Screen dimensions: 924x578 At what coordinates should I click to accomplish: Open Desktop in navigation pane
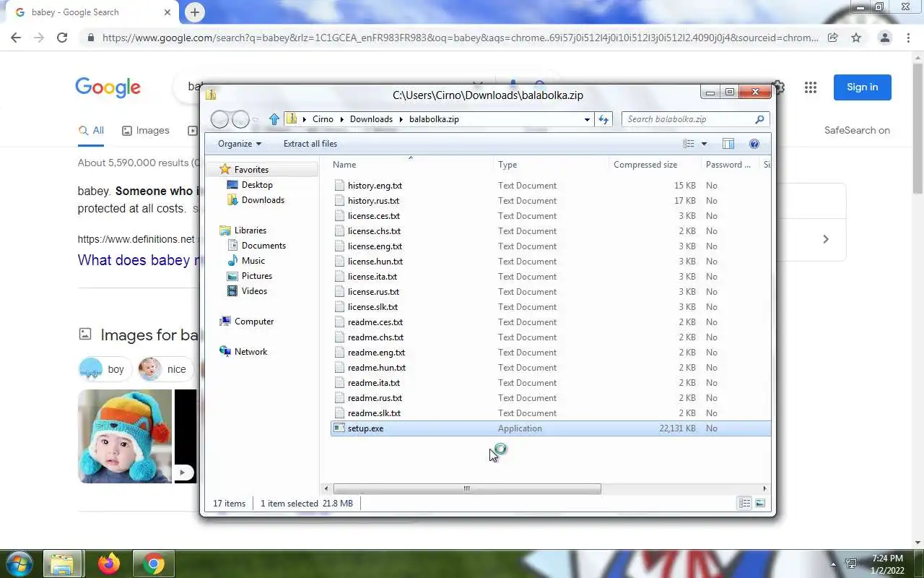point(257,185)
